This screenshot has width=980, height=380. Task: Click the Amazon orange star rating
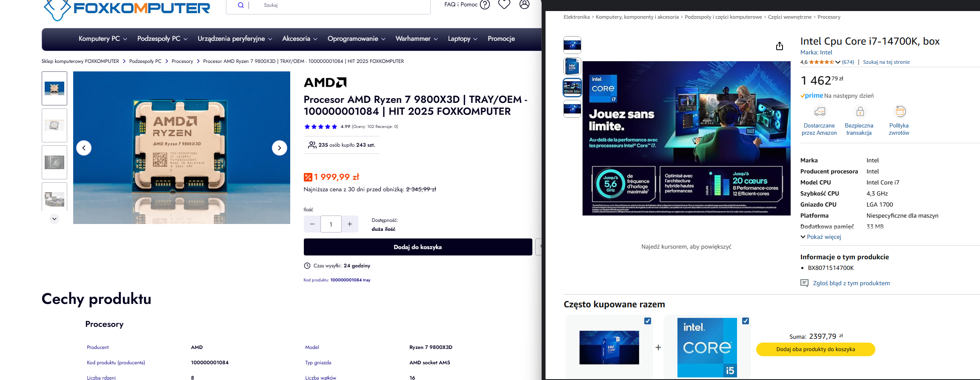821,62
